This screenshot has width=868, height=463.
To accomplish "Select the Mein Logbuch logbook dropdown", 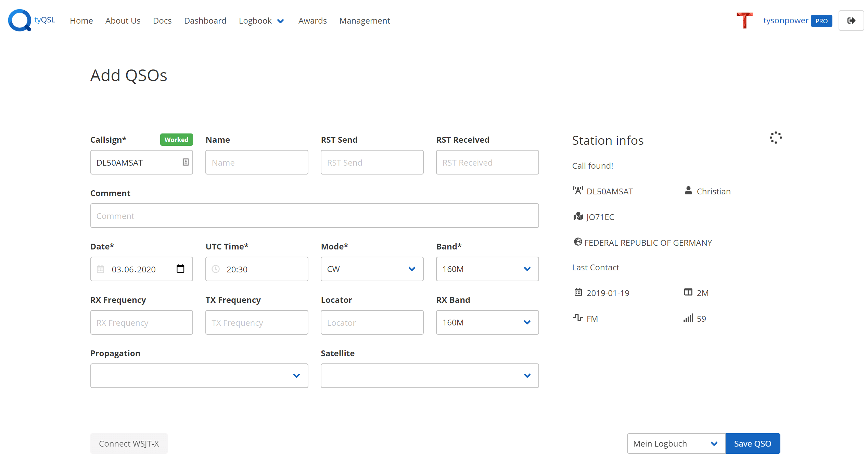I will pos(676,444).
